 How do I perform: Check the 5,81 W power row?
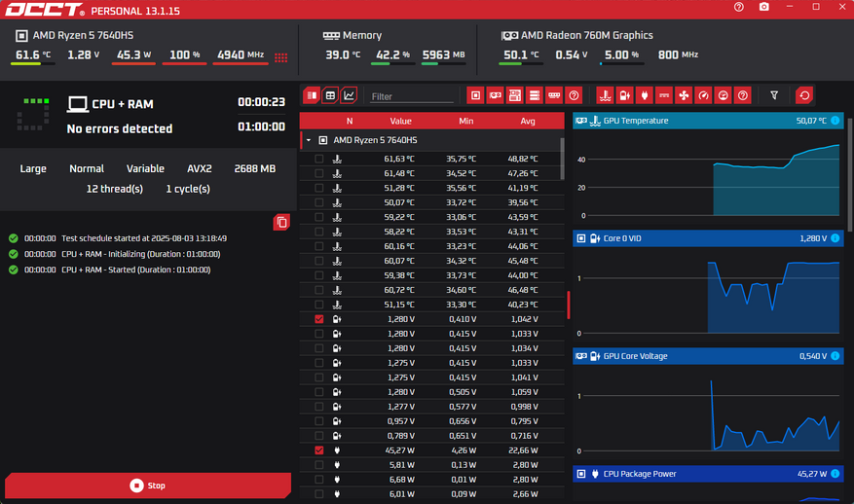(x=319, y=465)
